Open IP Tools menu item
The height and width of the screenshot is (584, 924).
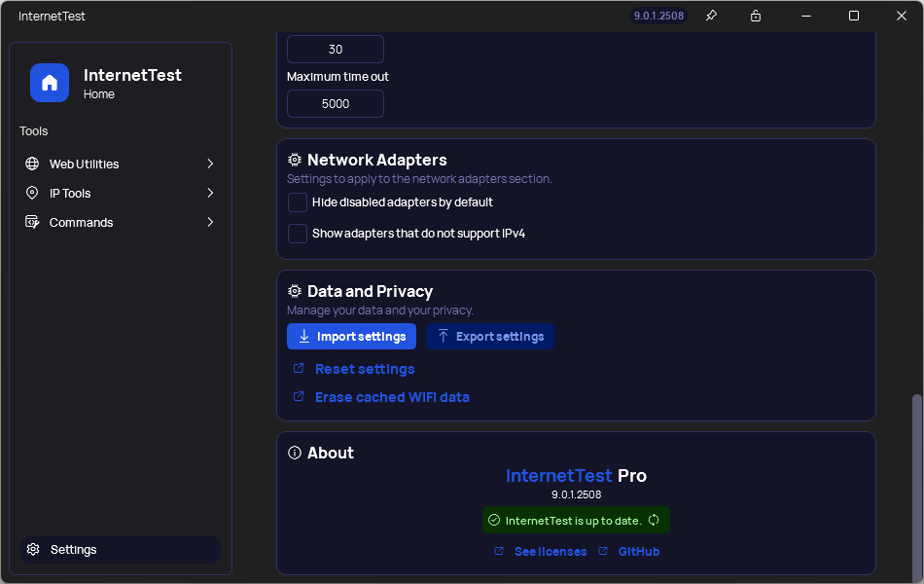(x=121, y=193)
